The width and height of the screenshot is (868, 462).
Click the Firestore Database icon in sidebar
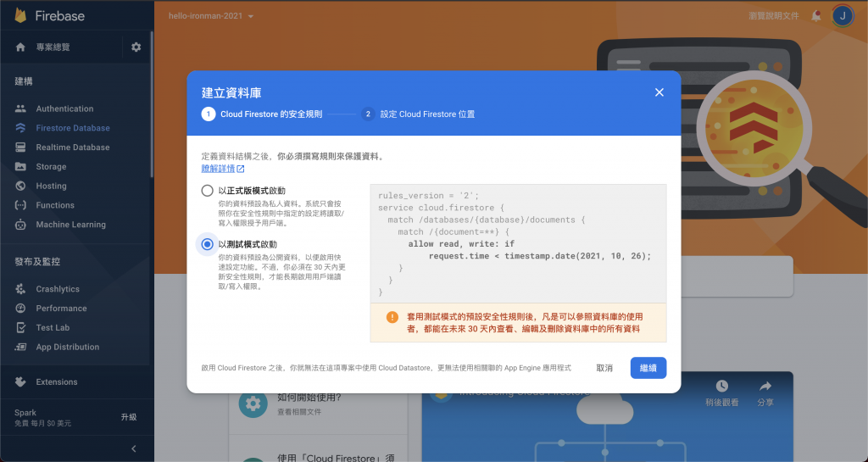point(20,128)
